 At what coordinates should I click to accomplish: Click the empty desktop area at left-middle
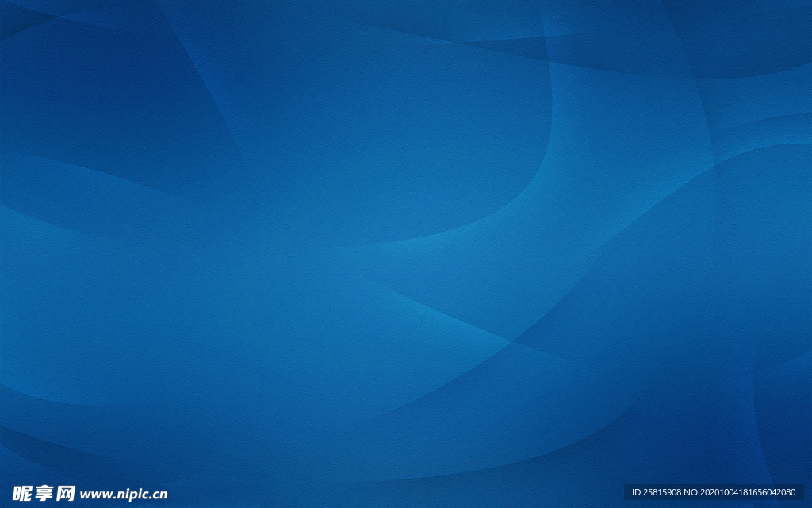click(79, 262)
